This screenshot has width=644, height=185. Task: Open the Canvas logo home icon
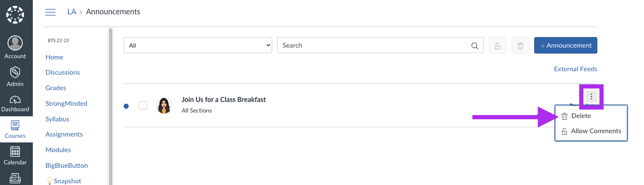point(16,14)
